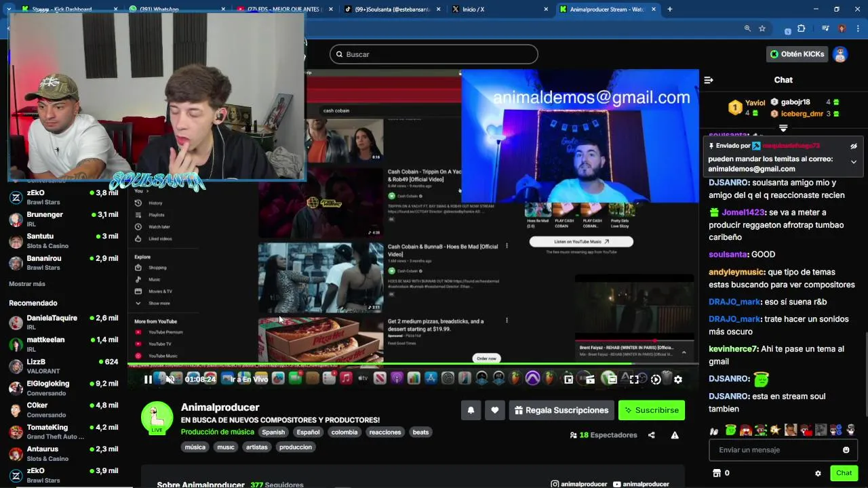Viewport: 868px width, 488px height.
Task: Open the user profile avatar menu
Action: [840, 54]
